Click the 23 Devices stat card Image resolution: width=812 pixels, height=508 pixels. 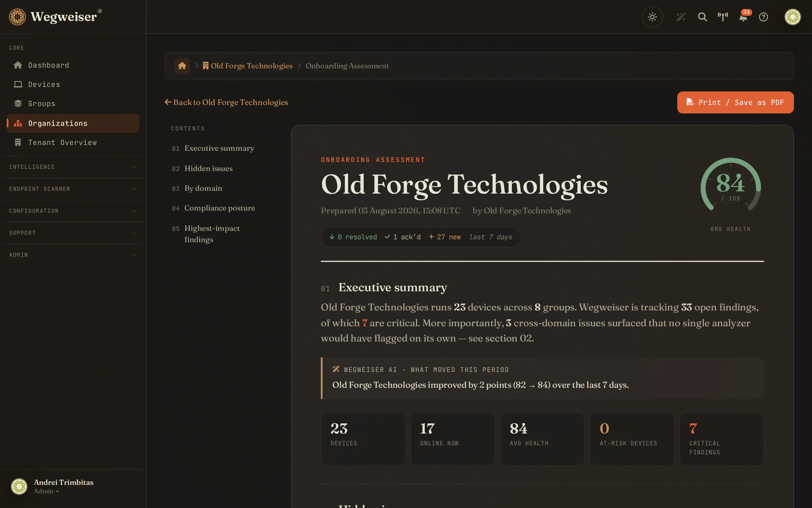(363, 439)
